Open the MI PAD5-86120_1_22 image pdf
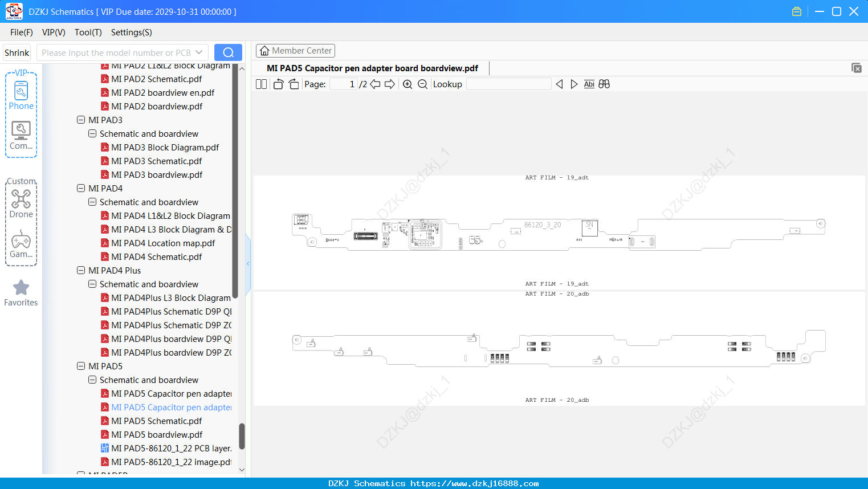The width and height of the screenshot is (868, 489). (166, 462)
